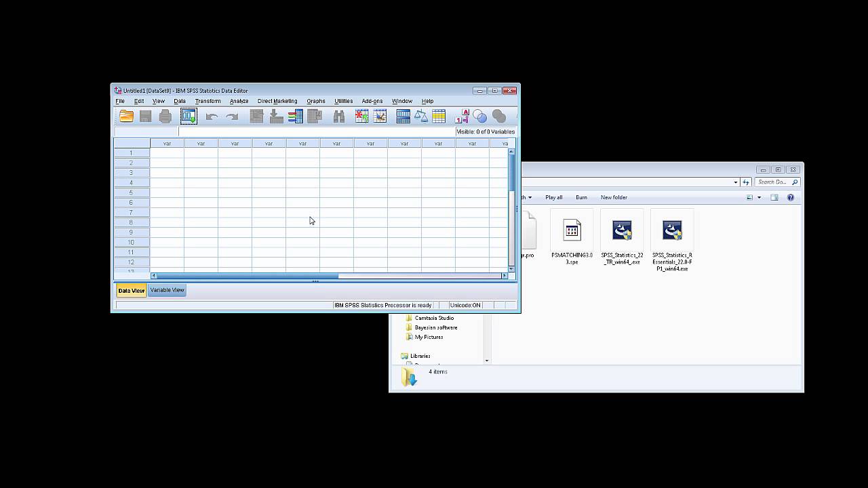Viewport: 868px width, 488px height.
Task: Open the File menu in SPSS
Action: click(x=120, y=101)
